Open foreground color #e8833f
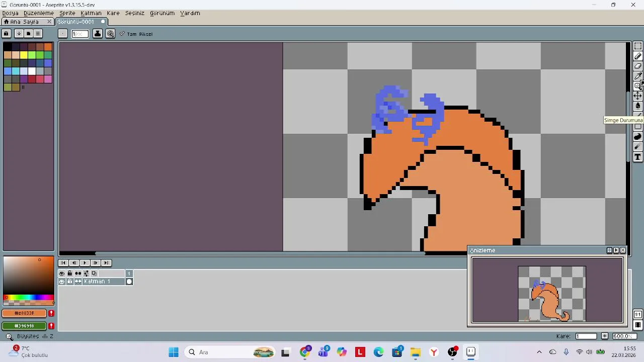Viewport: 644px width, 362px height. tap(24, 313)
